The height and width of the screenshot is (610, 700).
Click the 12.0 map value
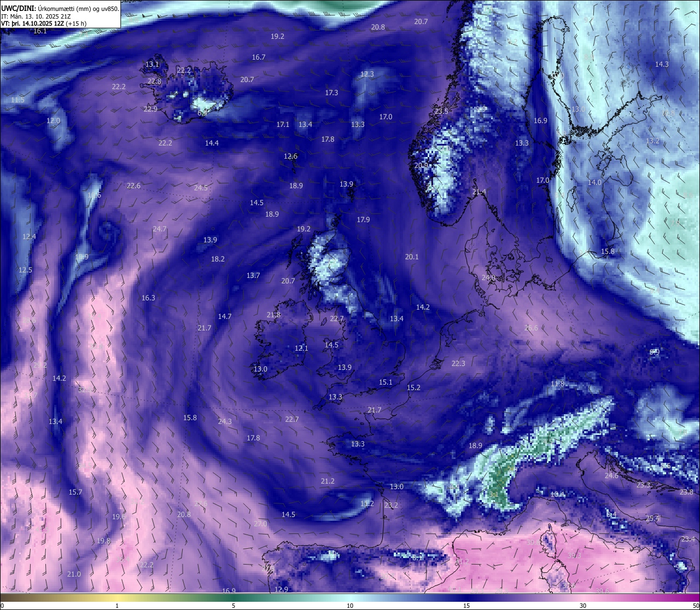[53, 121]
